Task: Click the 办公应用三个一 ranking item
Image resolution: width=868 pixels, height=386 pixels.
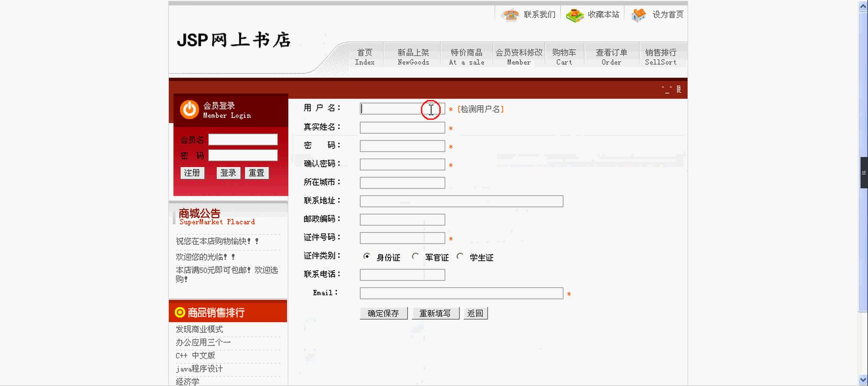Action: pyautogui.click(x=203, y=343)
